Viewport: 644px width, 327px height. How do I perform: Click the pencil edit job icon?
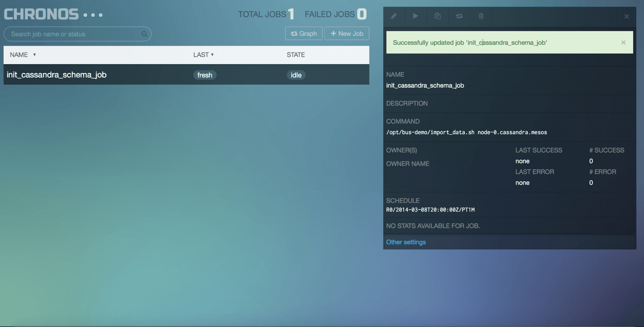[x=394, y=16]
